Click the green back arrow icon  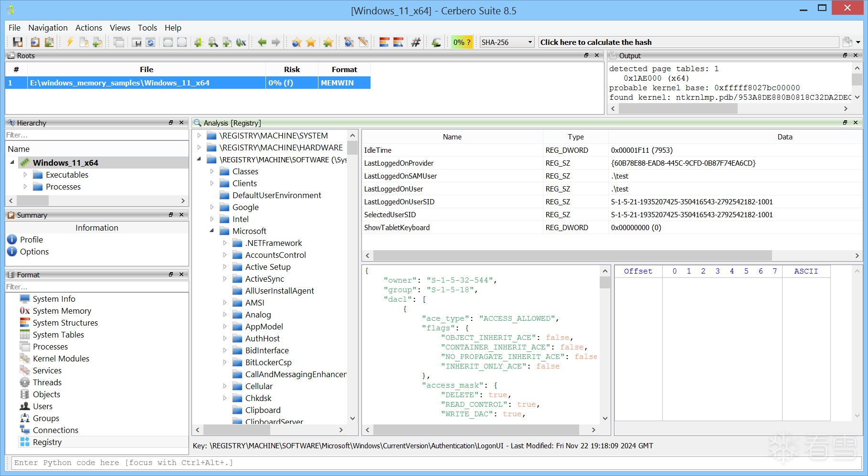click(x=262, y=42)
